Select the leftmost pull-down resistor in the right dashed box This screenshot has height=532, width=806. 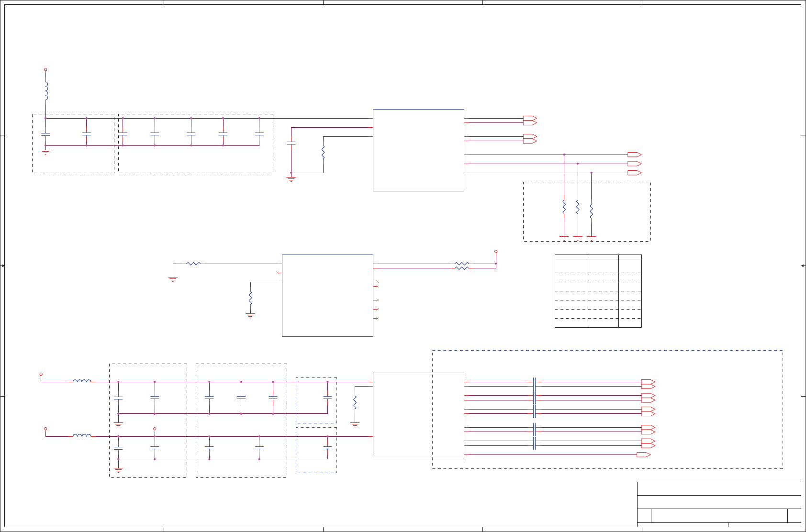click(564, 207)
